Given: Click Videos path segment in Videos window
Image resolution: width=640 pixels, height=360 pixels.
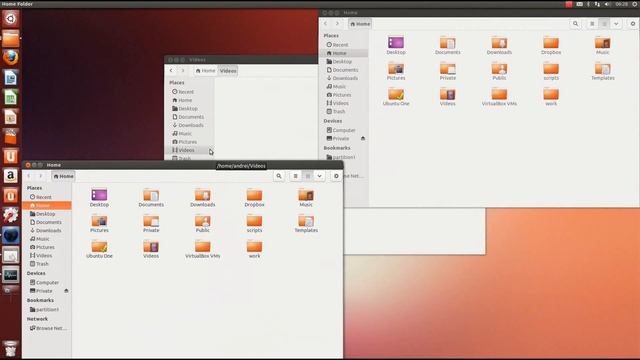Looking at the screenshot, I should click(x=228, y=71).
